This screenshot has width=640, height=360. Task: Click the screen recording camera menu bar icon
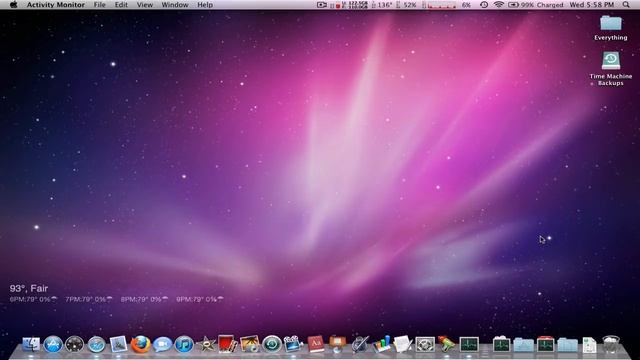(322, 5)
